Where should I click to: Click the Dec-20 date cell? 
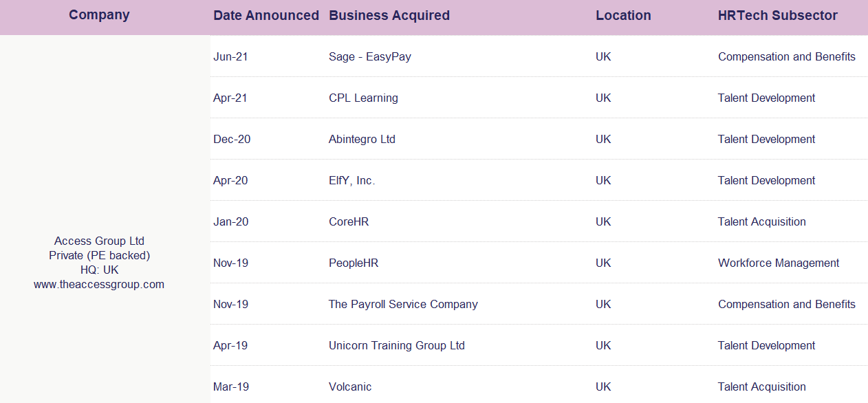232,139
